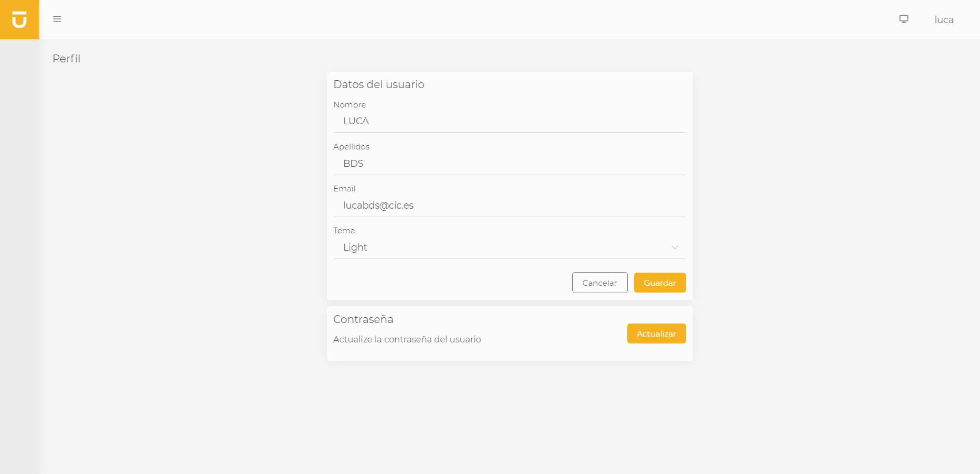980x474 pixels.
Task: Click the Perfil page title
Action: point(67,59)
